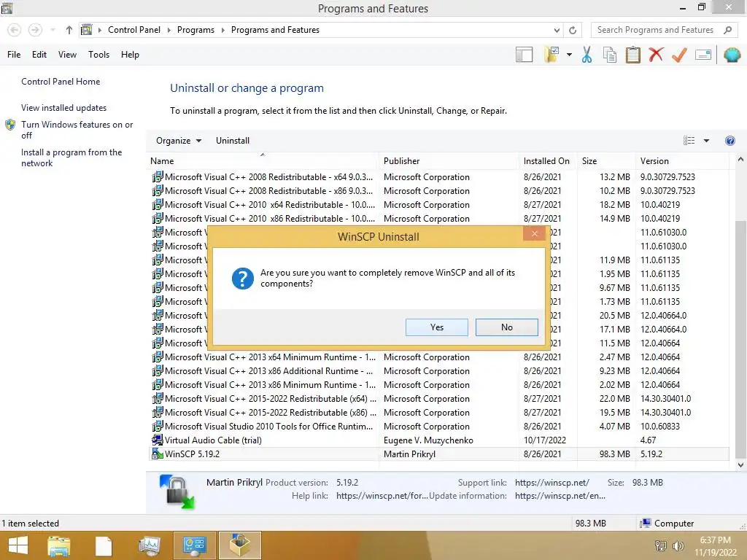
Task: Open Windows Start button
Action: coord(18,545)
